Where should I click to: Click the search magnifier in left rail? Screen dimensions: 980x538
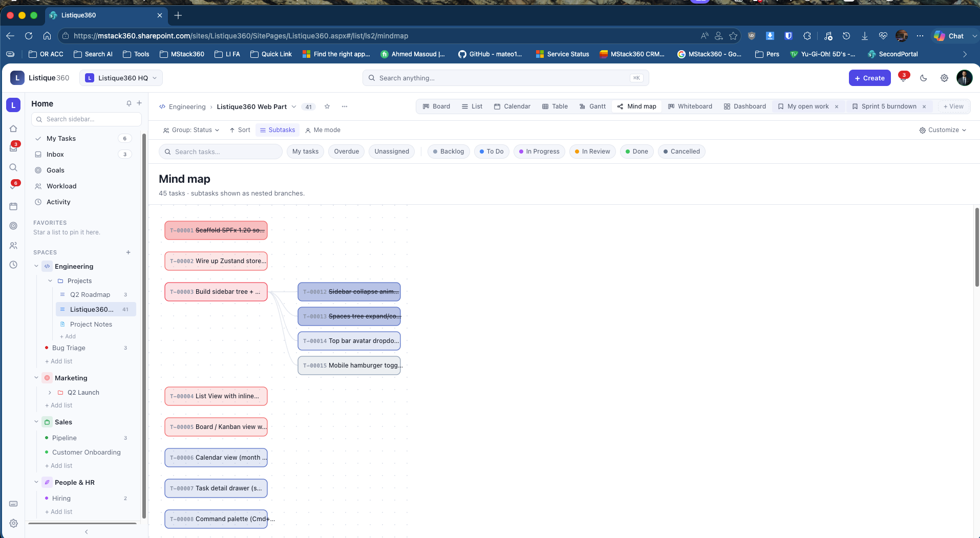[x=13, y=167]
